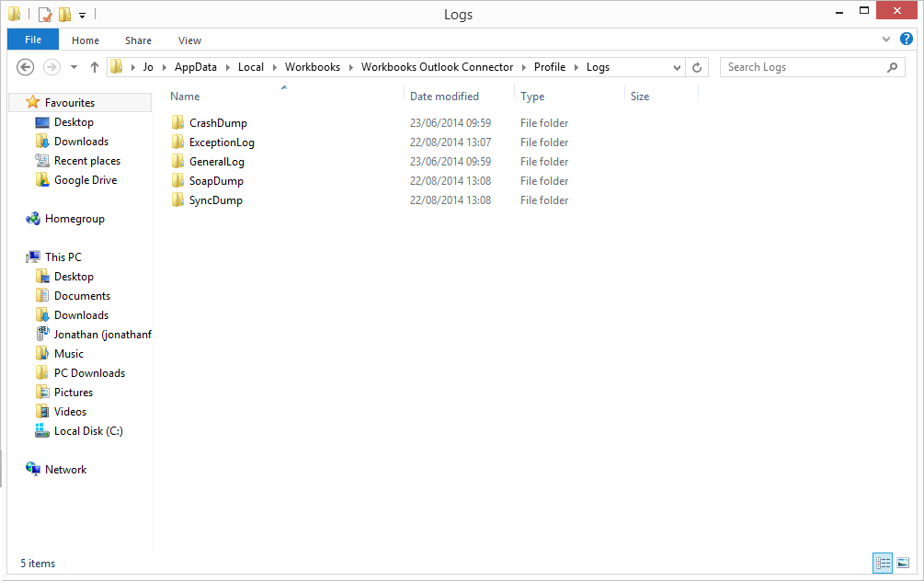Navigate to Jo breadcrumb
The image size is (924, 581).
[x=148, y=67]
